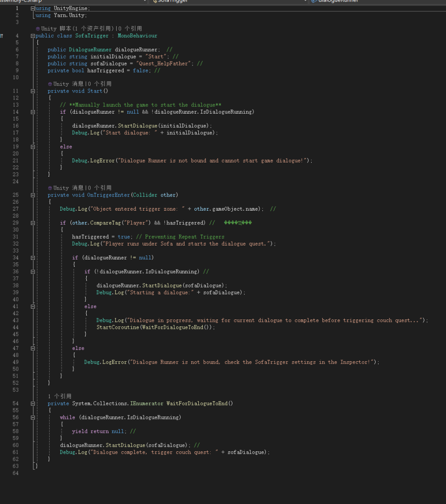This screenshot has height=504, width=446.
Task: Click the inheritance margin indicator beside line 4
Action: [x=1, y=35]
